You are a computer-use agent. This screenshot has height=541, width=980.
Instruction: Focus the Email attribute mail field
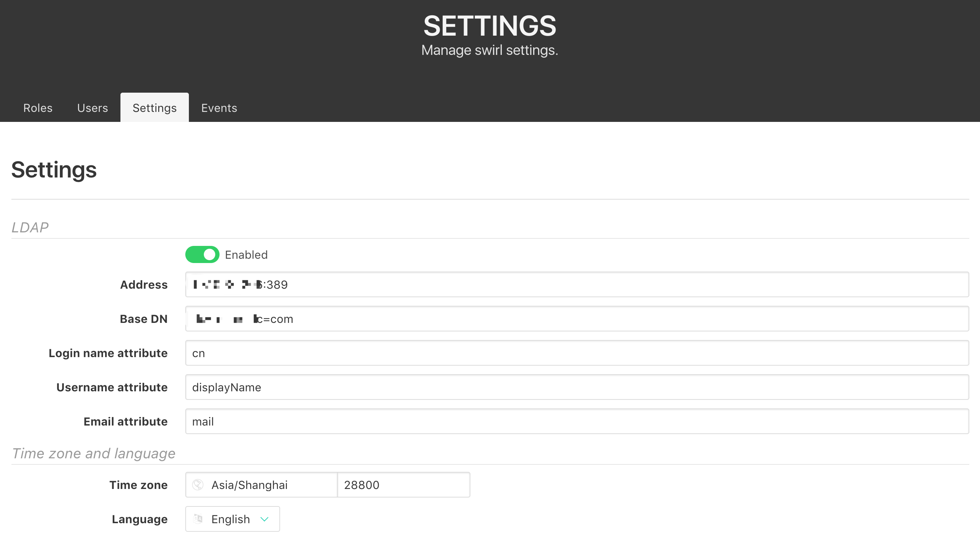click(576, 422)
